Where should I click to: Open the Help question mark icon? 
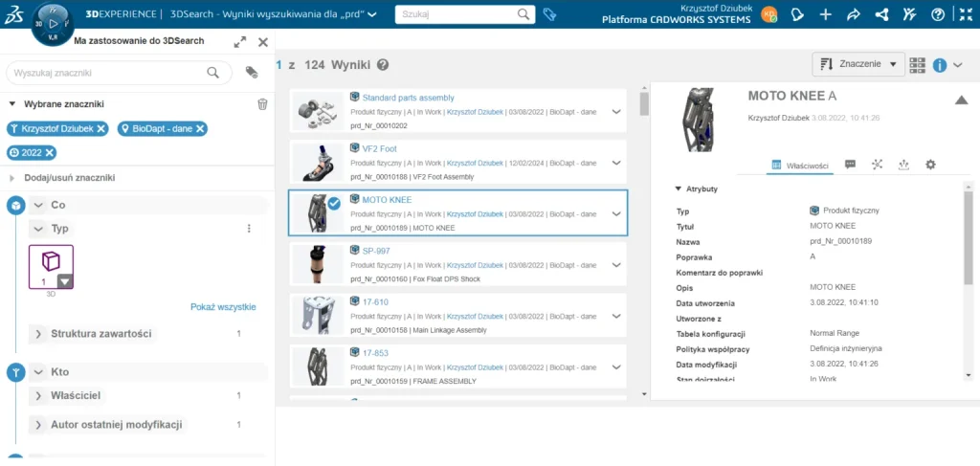938,14
